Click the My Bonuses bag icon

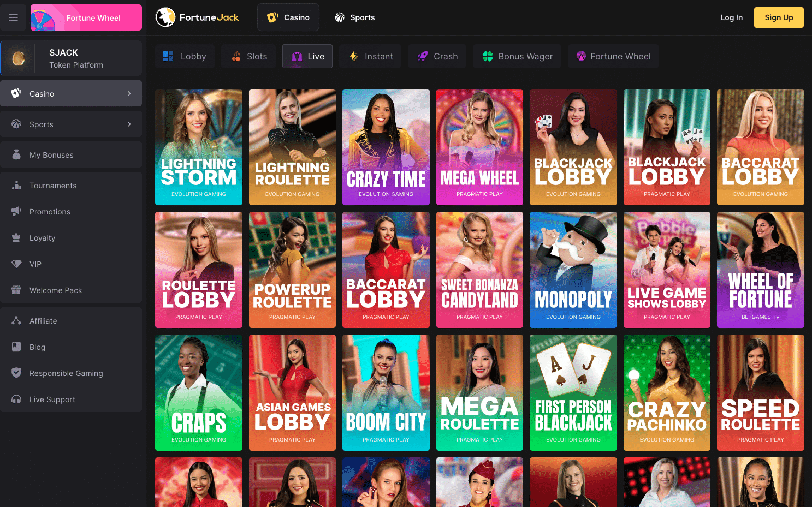coord(16,154)
